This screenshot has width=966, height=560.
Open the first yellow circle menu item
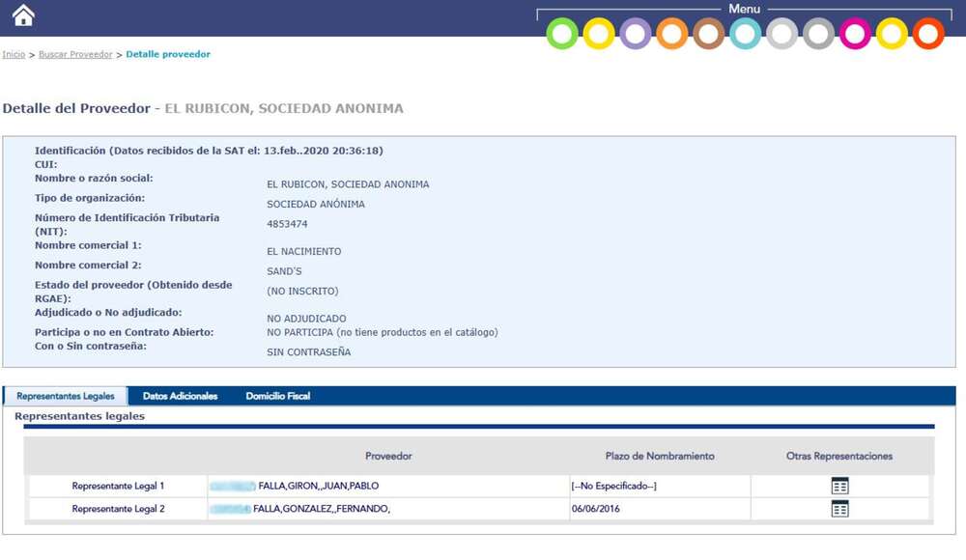pos(599,33)
